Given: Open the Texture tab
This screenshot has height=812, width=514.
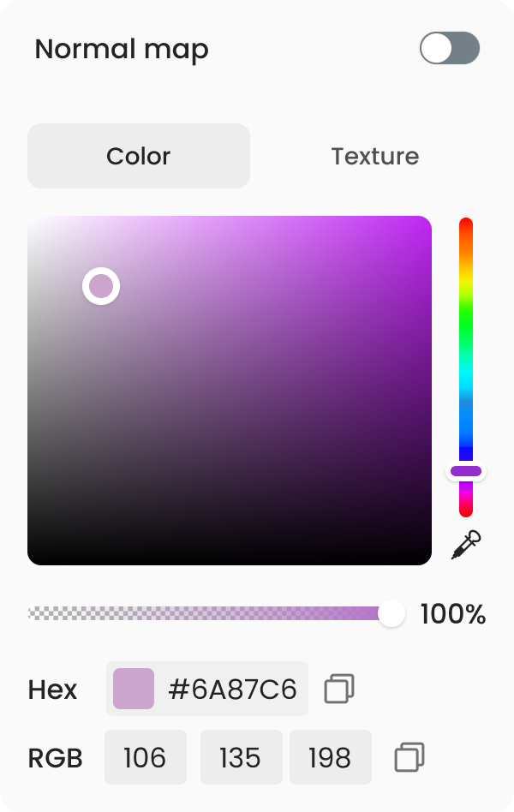Looking at the screenshot, I should [374, 156].
